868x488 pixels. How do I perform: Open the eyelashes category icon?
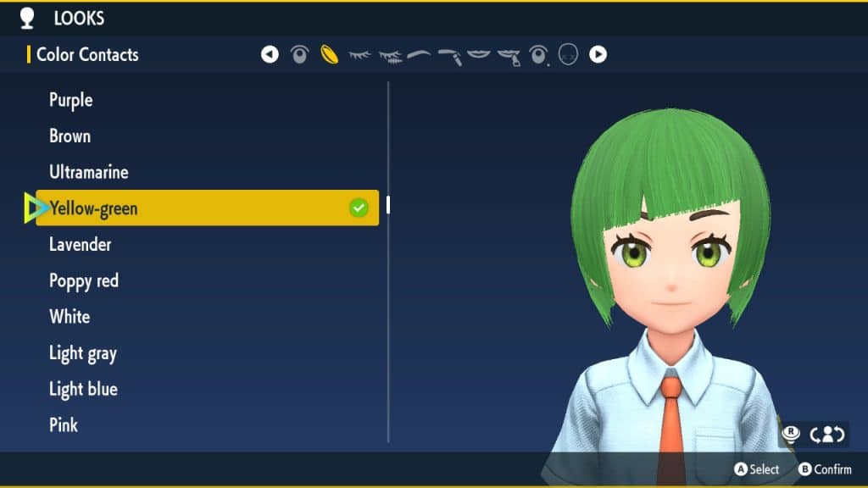pyautogui.click(x=359, y=55)
